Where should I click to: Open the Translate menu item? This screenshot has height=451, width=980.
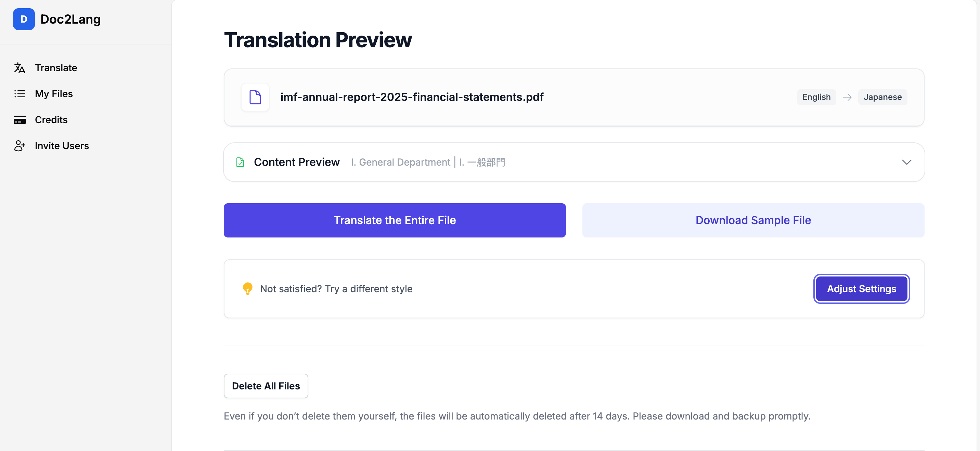click(56, 68)
